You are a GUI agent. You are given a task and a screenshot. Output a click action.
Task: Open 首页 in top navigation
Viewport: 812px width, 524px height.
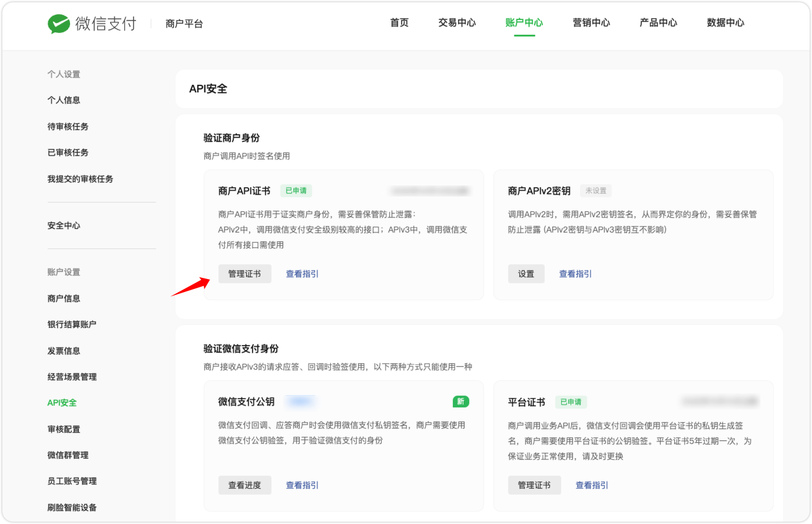[399, 23]
